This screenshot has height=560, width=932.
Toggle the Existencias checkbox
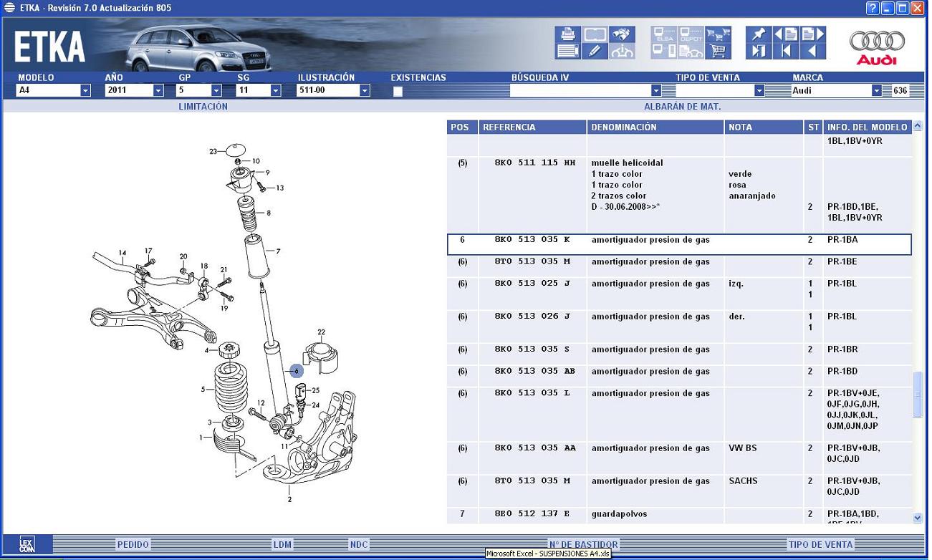[398, 91]
